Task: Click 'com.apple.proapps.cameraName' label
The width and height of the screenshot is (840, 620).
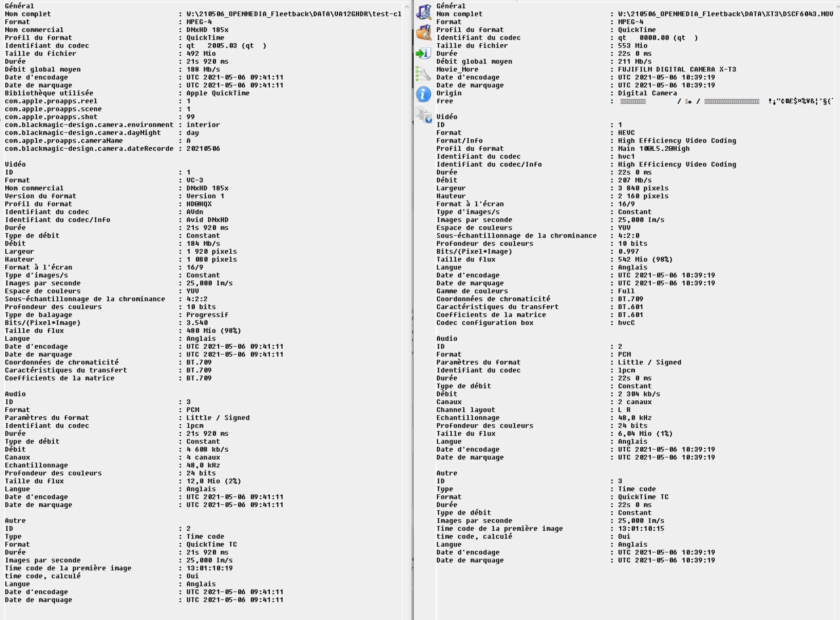Action: [x=64, y=141]
